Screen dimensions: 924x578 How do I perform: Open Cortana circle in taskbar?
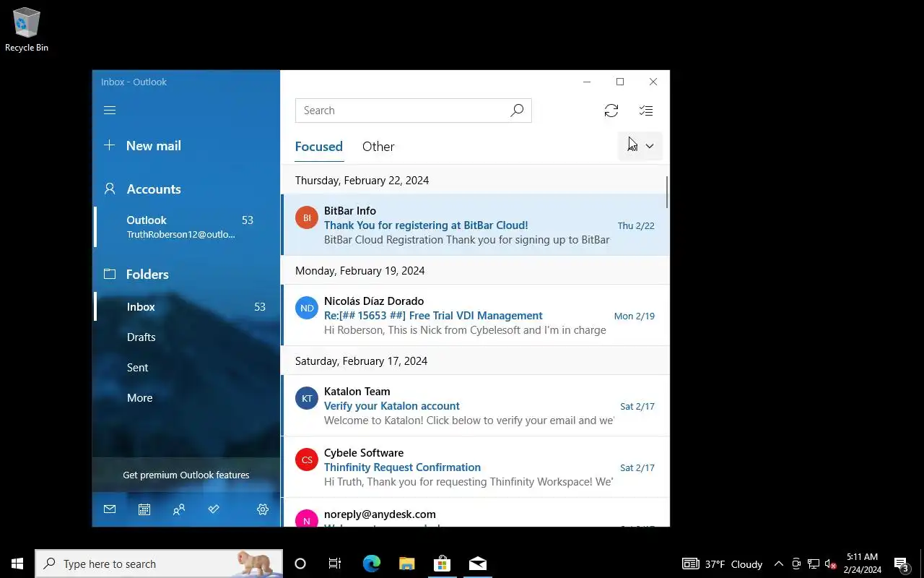pyautogui.click(x=300, y=564)
